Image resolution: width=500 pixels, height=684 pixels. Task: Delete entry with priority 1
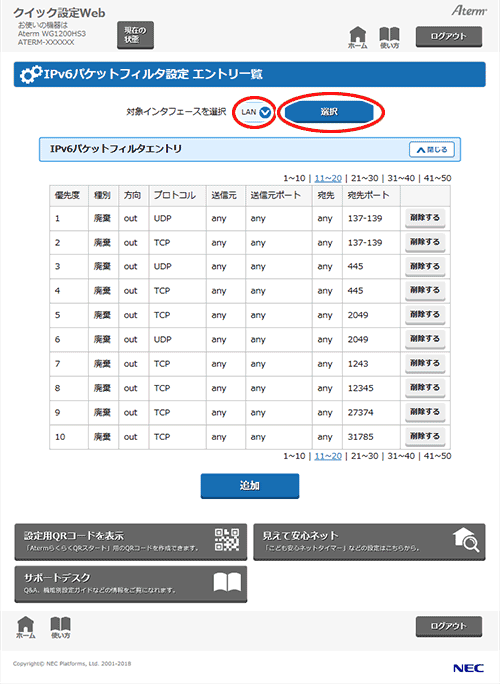point(425,218)
